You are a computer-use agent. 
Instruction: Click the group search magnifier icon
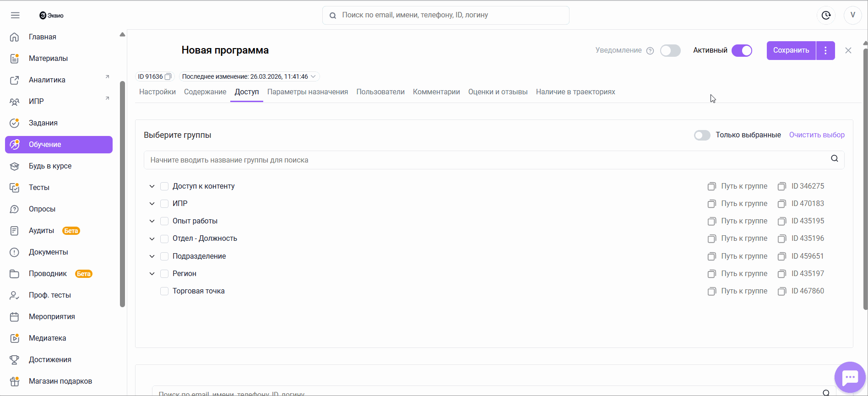click(x=835, y=158)
